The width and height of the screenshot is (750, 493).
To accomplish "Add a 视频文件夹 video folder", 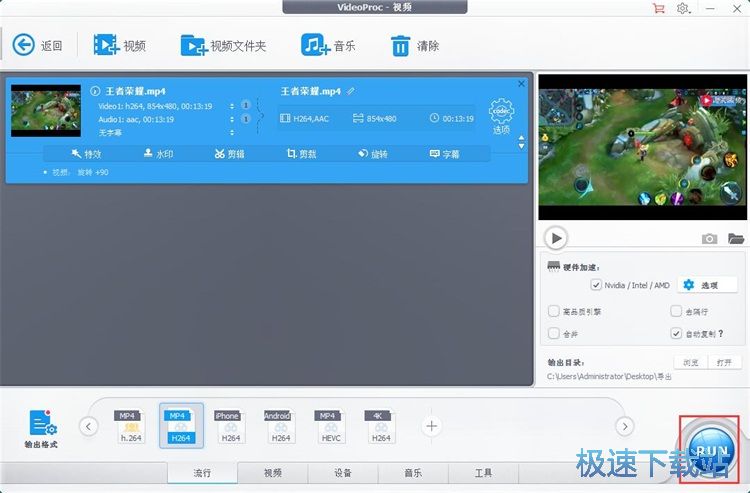I will 193,46.
